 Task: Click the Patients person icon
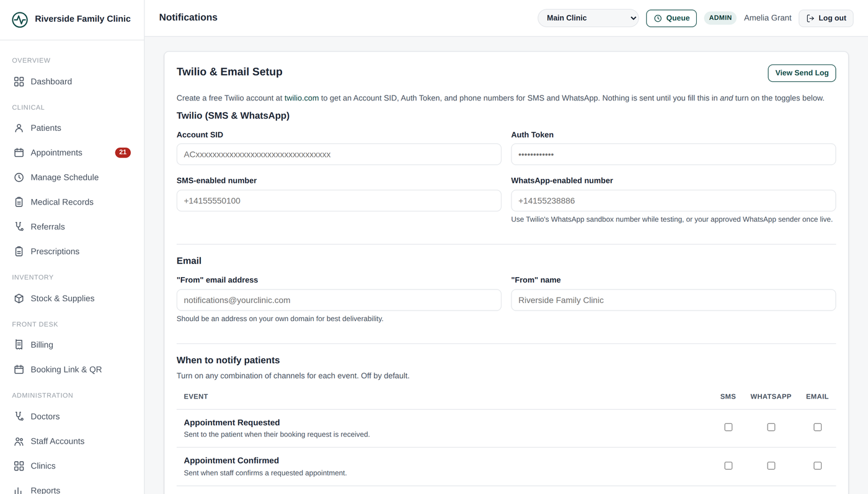pyautogui.click(x=19, y=128)
